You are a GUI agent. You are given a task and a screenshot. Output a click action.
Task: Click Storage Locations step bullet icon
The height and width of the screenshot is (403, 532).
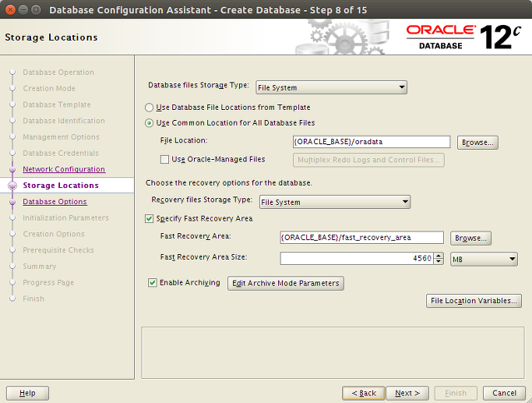click(x=12, y=186)
